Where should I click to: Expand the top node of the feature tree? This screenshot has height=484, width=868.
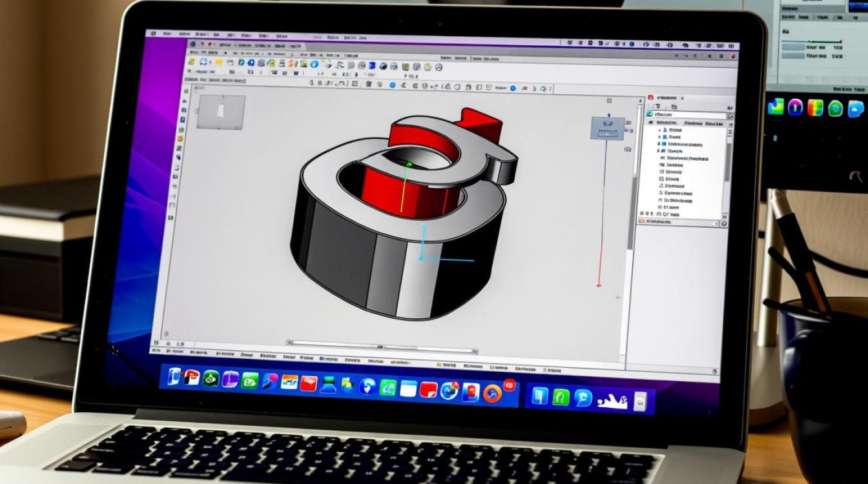[659, 129]
